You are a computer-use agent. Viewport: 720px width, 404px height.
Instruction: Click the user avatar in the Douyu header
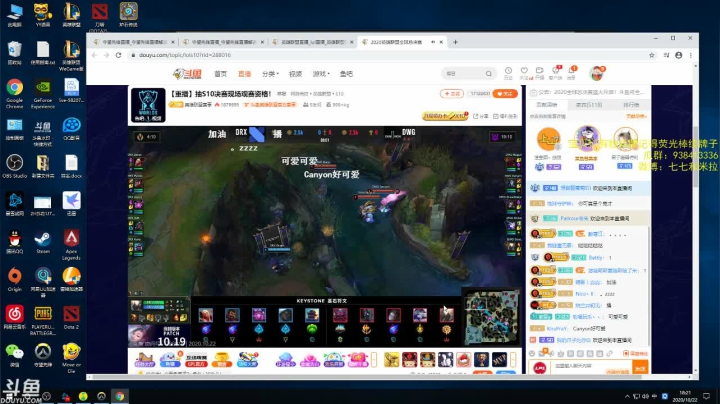coord(596,73)
